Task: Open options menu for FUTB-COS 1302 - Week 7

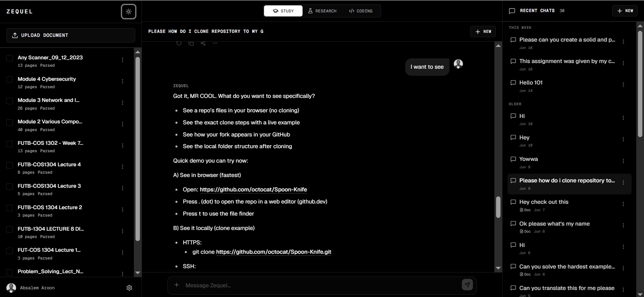Action: pyautogui.click(x=122, y=146)
